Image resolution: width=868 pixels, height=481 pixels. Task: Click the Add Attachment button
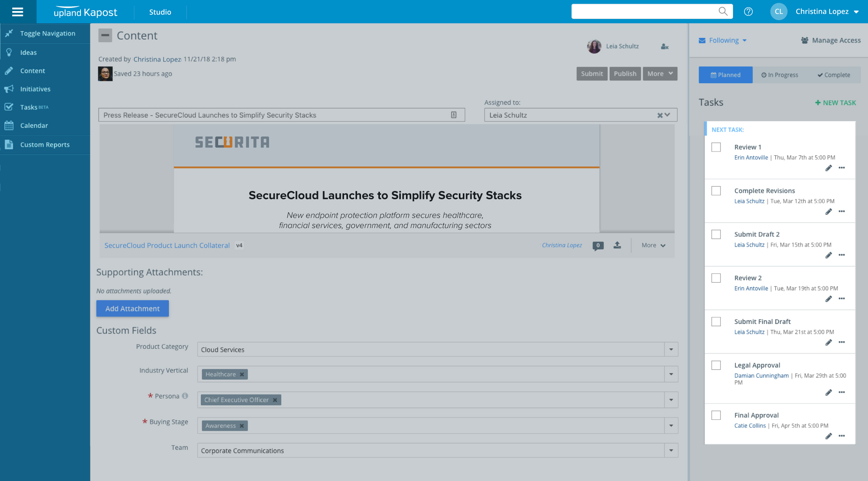pos(133,309)
